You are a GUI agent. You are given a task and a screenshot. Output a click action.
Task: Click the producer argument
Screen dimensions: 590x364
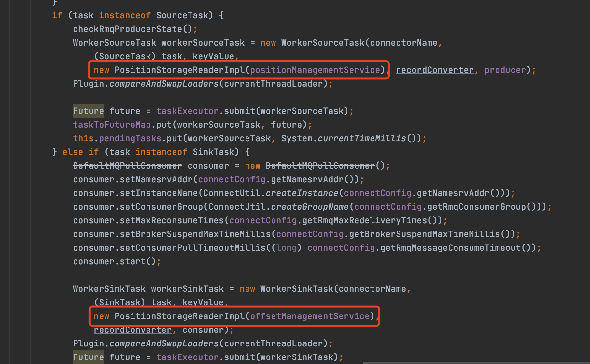coord(505,70)
